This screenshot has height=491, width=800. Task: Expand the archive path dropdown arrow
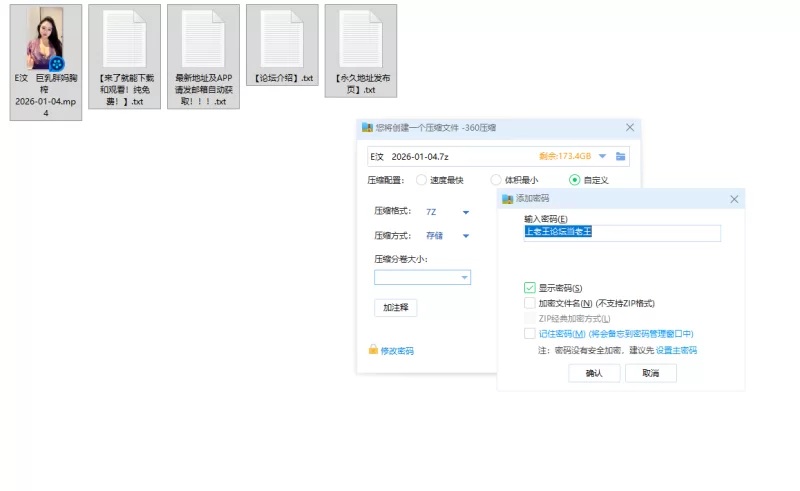(x=603, y=157)
